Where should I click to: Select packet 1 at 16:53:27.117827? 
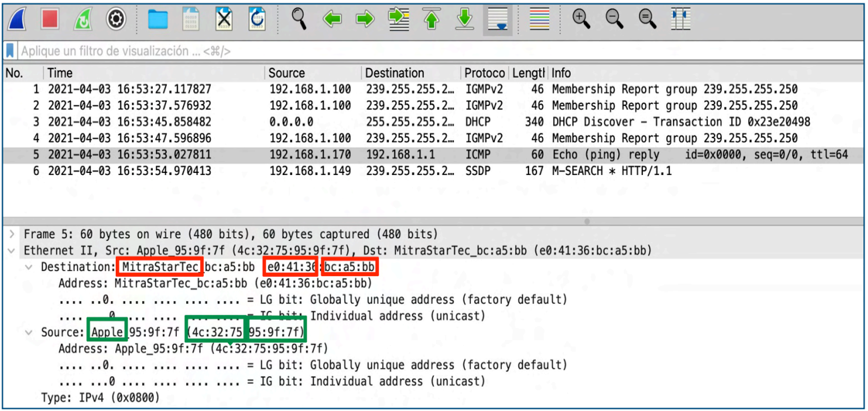[x=433, y=89]
